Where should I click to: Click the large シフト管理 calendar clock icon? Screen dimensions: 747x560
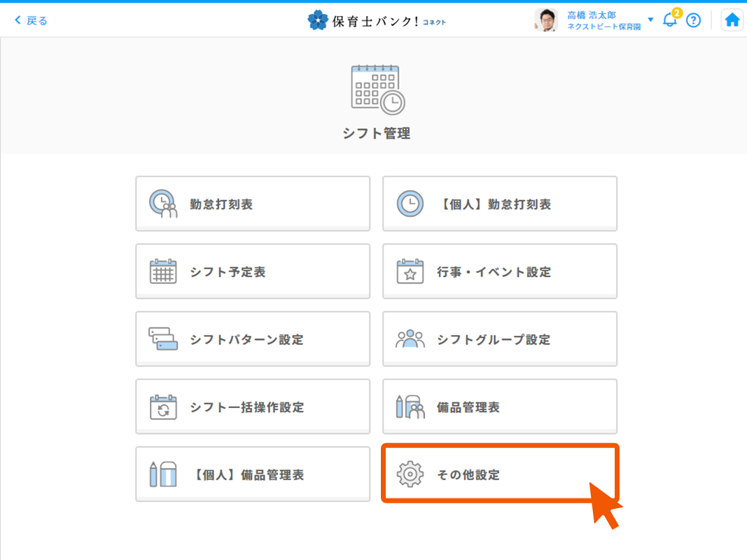point(377,89)
